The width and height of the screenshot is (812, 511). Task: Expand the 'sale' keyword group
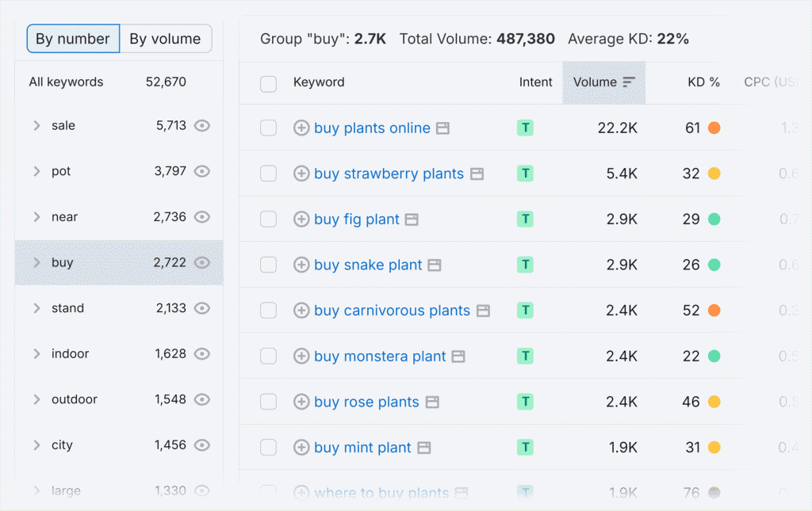tap(36, 126)
